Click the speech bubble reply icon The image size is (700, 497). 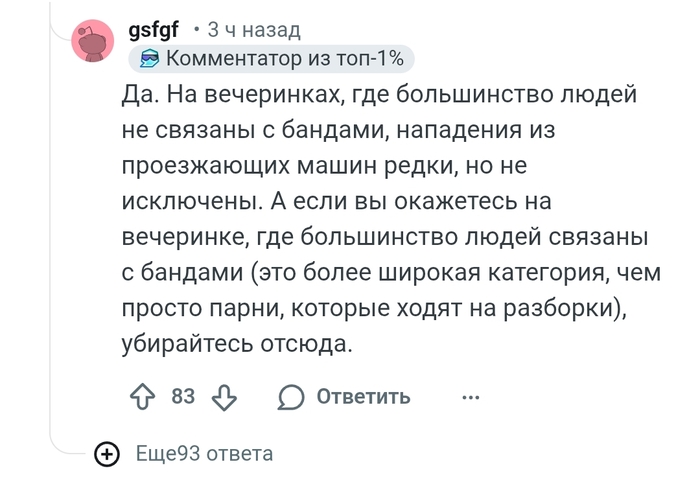tap(291, 397)
